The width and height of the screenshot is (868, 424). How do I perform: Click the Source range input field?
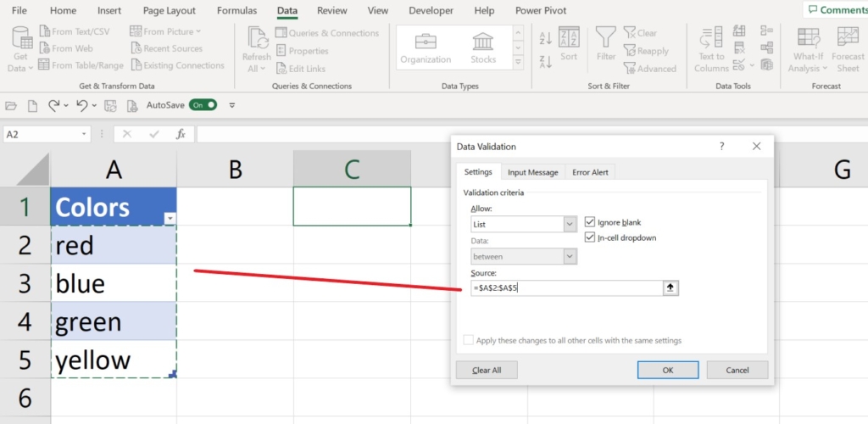pos(567,287)
